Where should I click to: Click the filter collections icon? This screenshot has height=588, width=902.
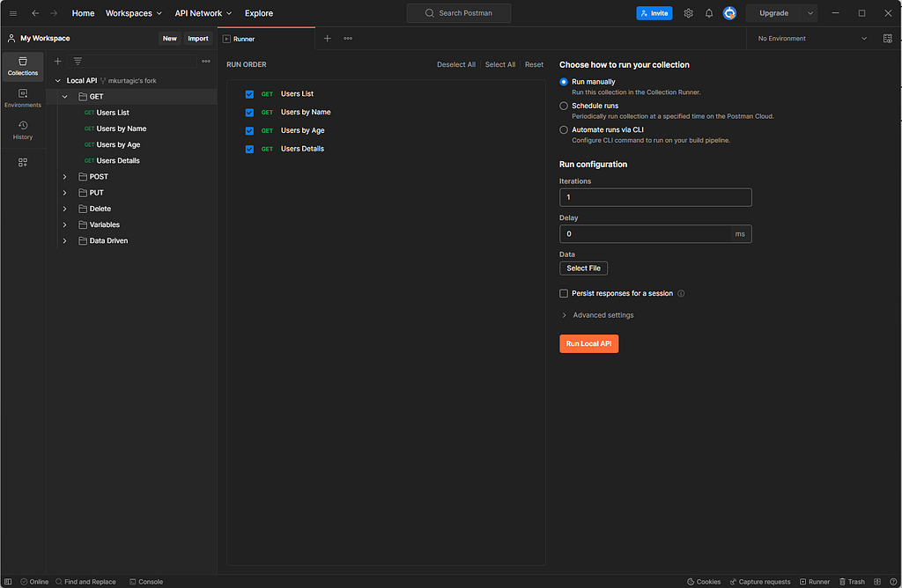[78, 61]
